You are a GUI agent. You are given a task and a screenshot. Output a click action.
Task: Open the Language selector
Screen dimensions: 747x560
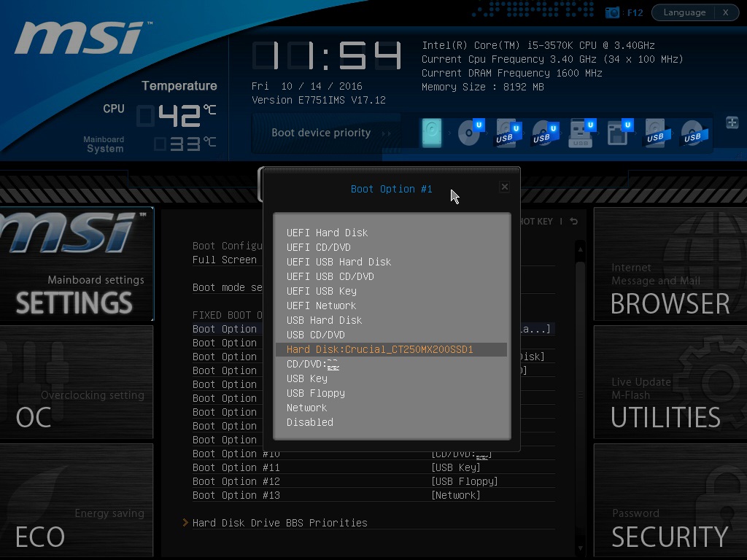pyautogui.click(x=684, y=12)
